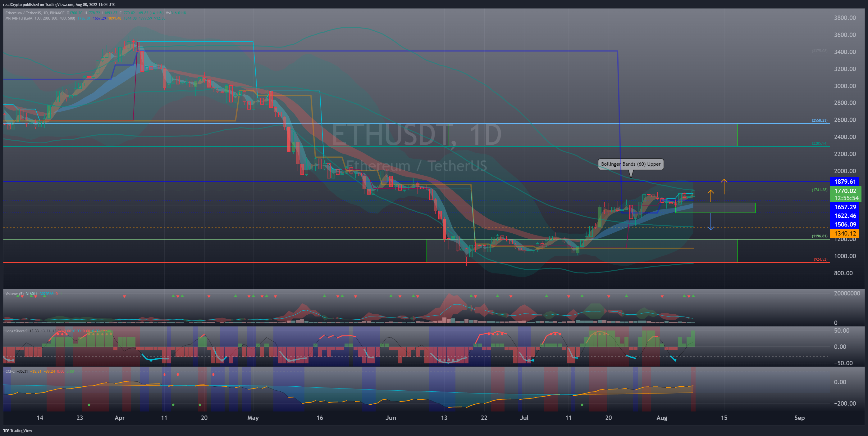Viewport: 868px width, 436px height.
Task: Select the 'MRHAB-Td (EMA, 100, 200, 300, 400, 500)' indicator label
Action: tap(40, 18)
